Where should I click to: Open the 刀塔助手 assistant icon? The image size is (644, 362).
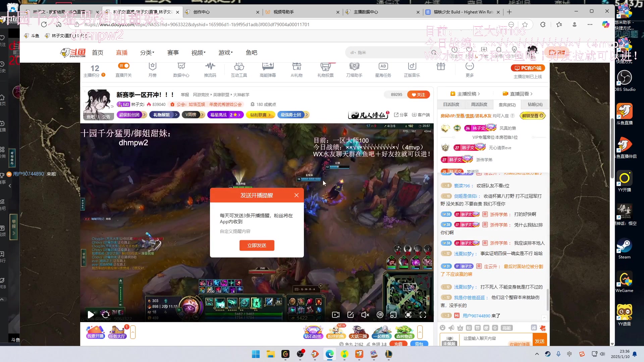click(x=354, y=70)
